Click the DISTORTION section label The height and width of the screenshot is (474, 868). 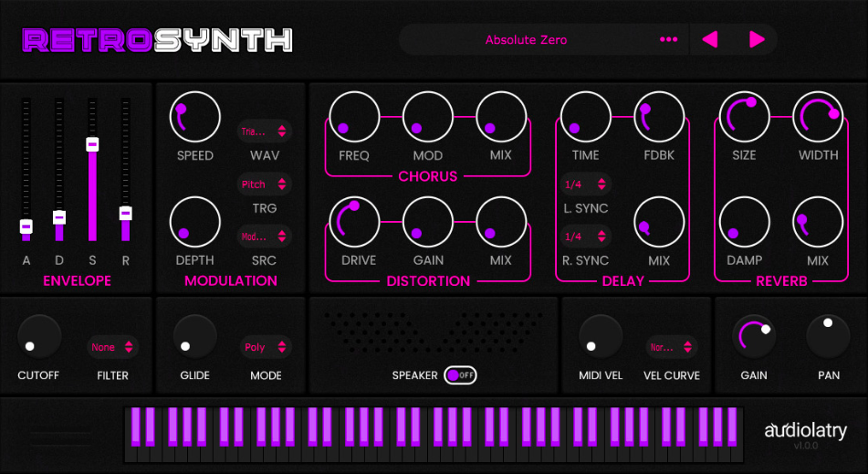[x=428, y=280]
